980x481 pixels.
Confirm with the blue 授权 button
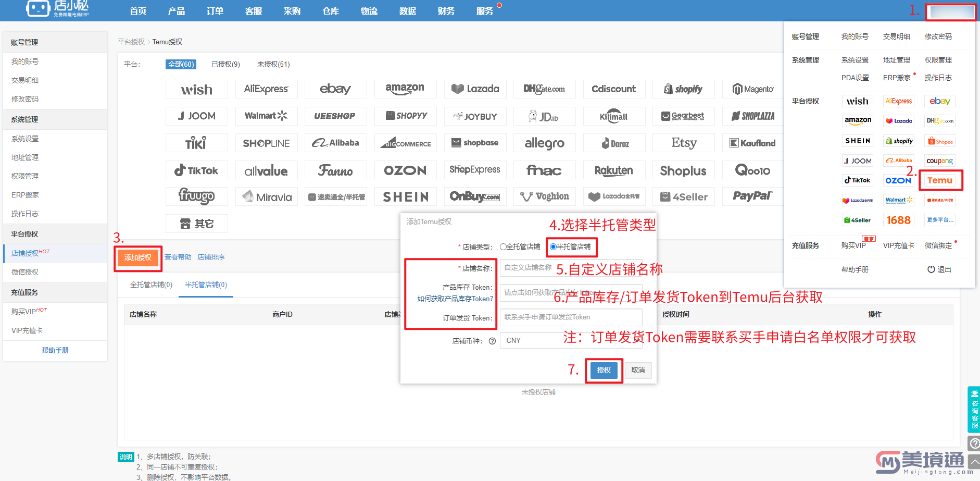click(604, 370)
